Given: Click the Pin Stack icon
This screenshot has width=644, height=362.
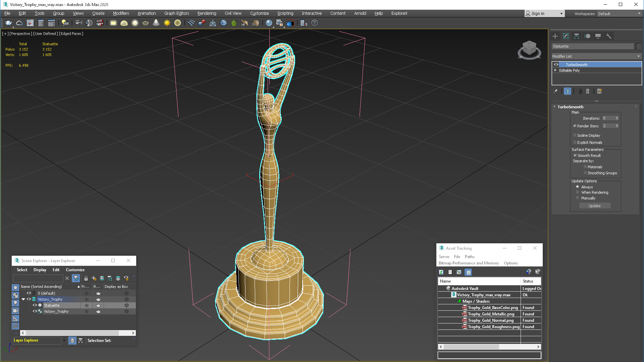Looking at the screenshot, I should (555, 91).
